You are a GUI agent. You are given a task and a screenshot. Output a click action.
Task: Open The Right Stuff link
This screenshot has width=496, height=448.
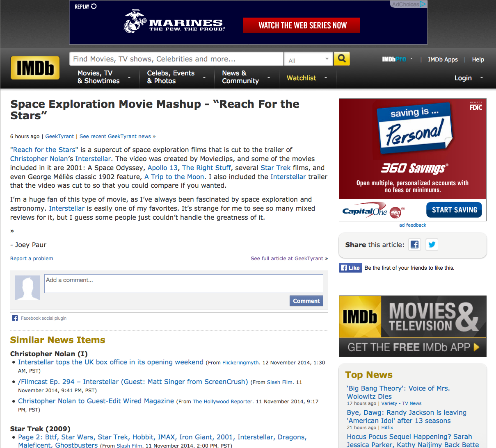tap(206, 168)
